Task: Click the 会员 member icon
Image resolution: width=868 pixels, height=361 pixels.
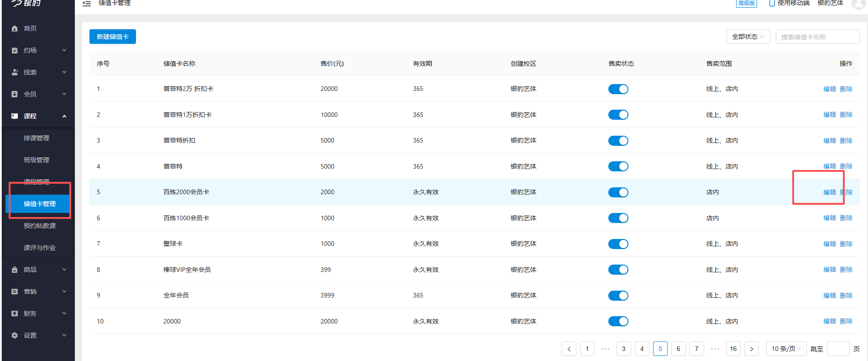Action: 15,94
